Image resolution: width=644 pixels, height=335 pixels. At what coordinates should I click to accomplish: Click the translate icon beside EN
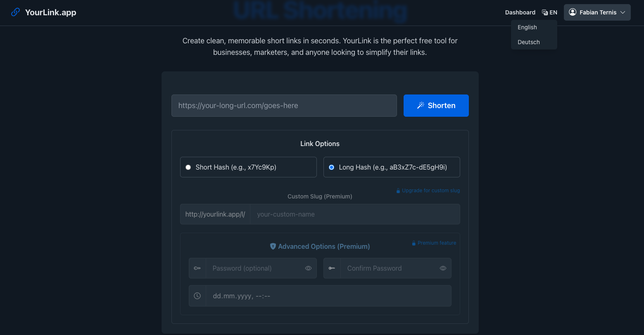[545, 12]
